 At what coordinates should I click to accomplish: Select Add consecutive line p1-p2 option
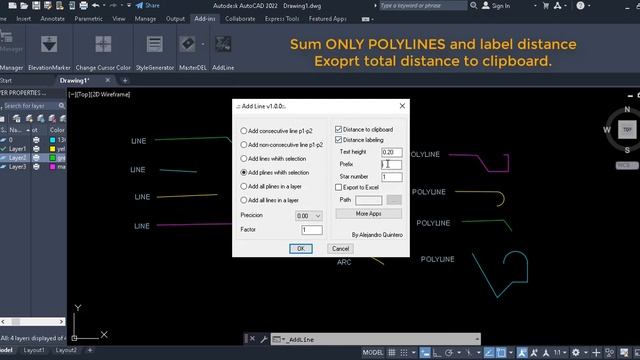pyautogui.click(x=276, y=131)
